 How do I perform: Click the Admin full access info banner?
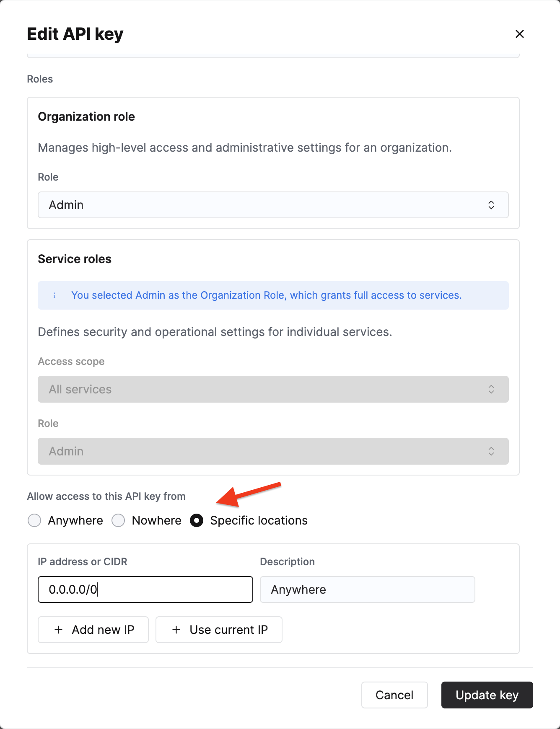coord(273,295)
